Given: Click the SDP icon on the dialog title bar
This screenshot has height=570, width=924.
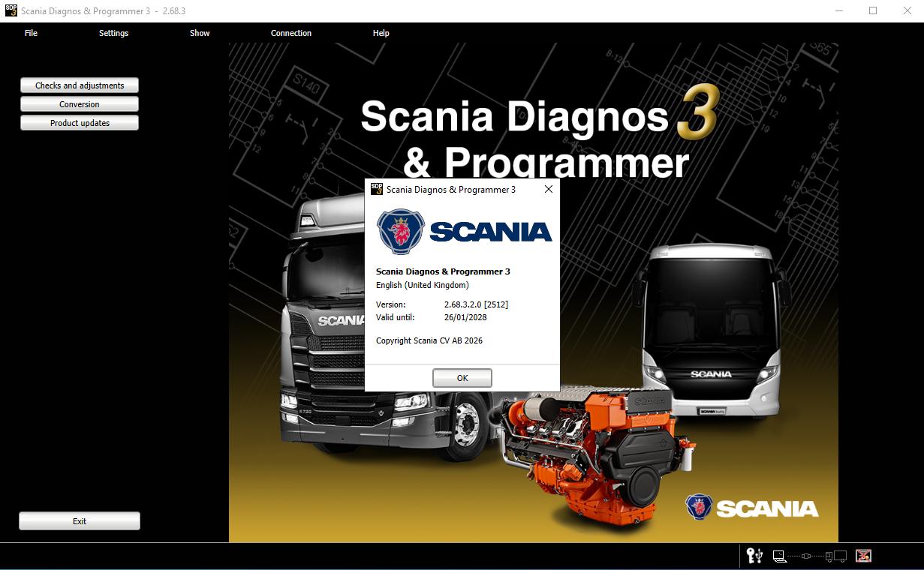Looking at the screenshot, I should coord(376,189).
